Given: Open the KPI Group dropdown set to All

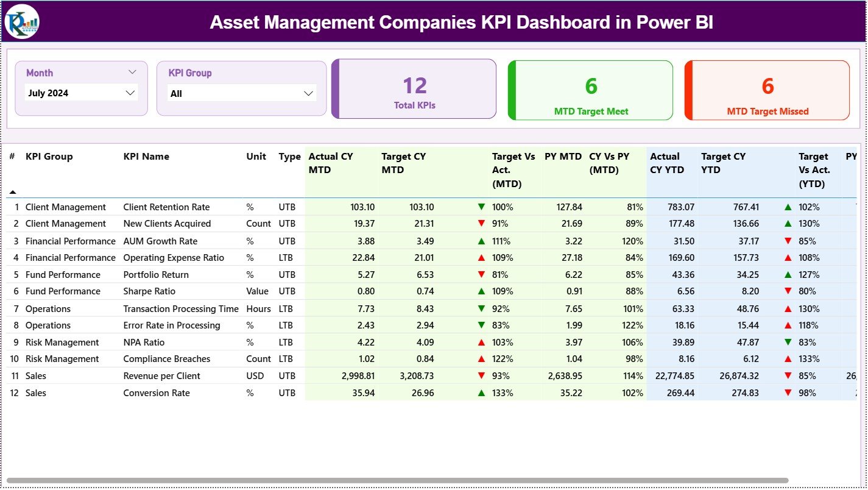Looking at the screenshot, I should pos(242,93).
